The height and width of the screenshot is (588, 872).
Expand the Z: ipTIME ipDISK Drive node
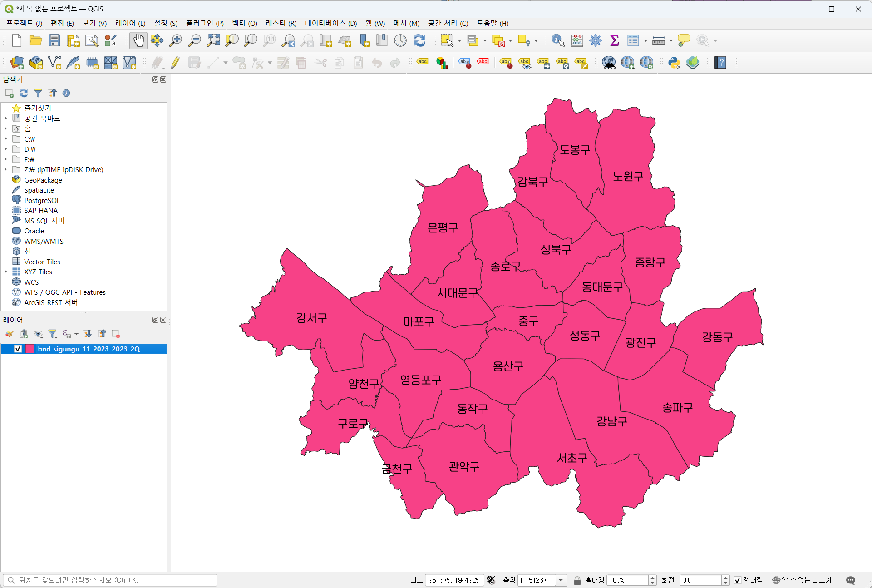[5, 169]
